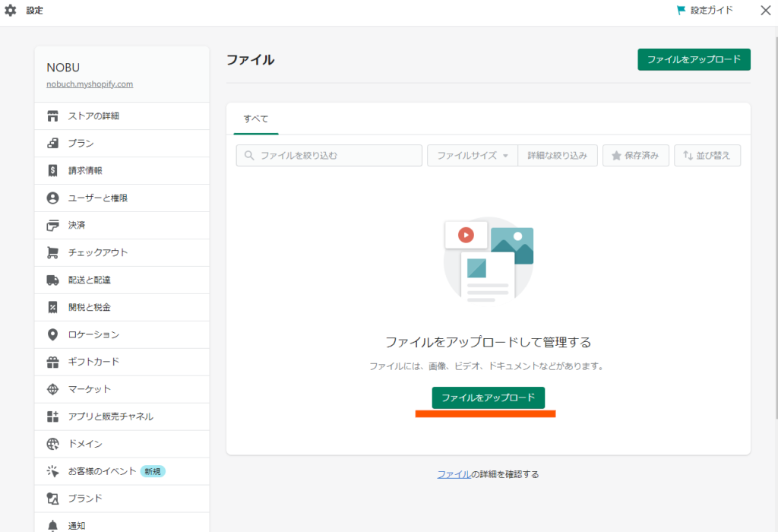This screenshot has width=778, height=532.
Task: Open the File size (ファイルサイズ) dropdown
Action: coord(472,156)
